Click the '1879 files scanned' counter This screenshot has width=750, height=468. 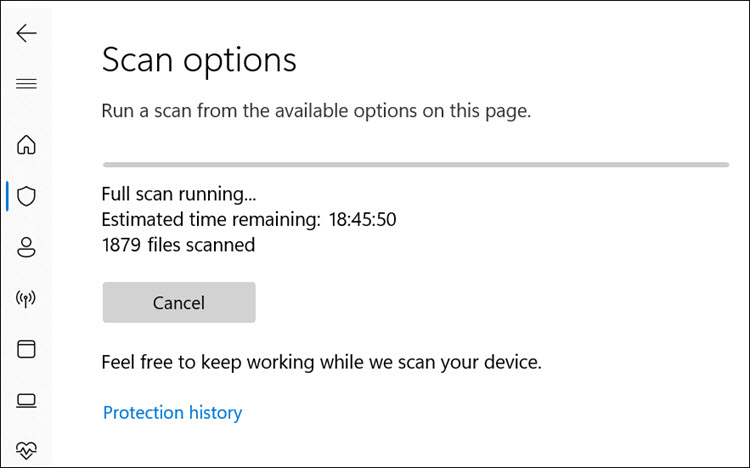178,244
